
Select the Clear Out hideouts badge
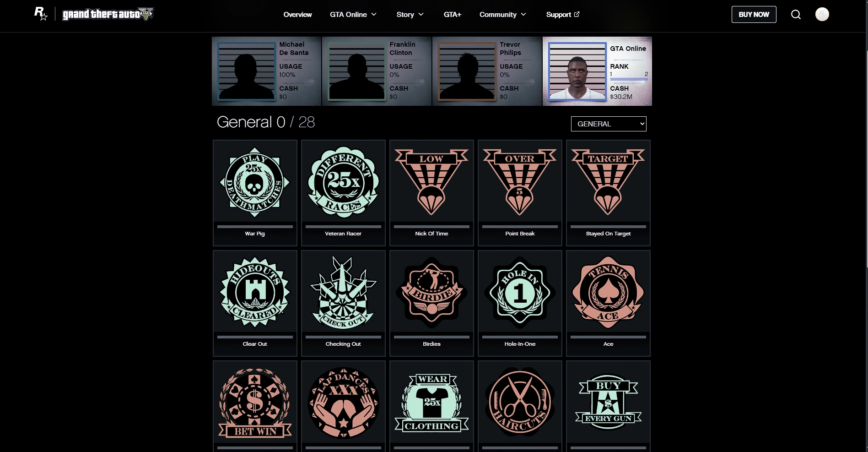(x=255, y=292)
